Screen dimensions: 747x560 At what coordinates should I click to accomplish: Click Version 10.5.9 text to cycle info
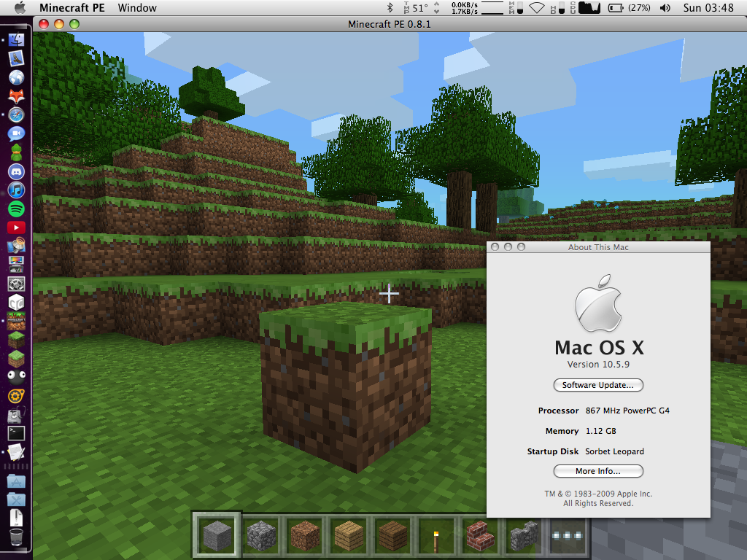598,365
